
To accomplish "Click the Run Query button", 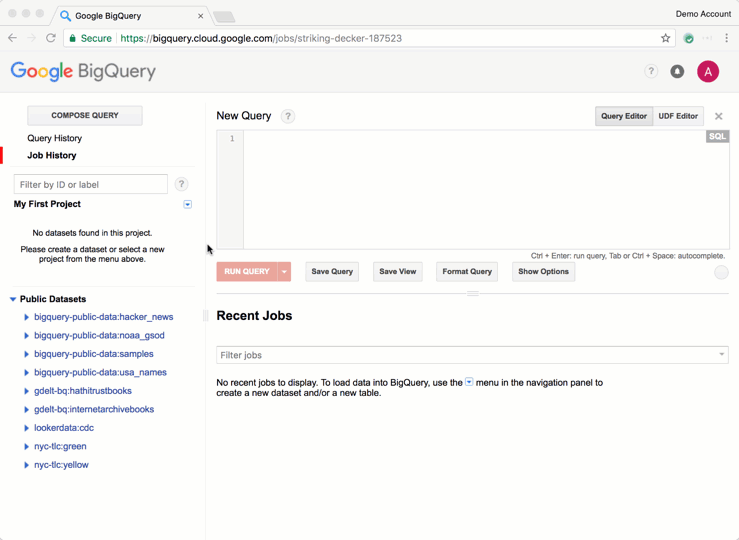I will pos(247,272).
